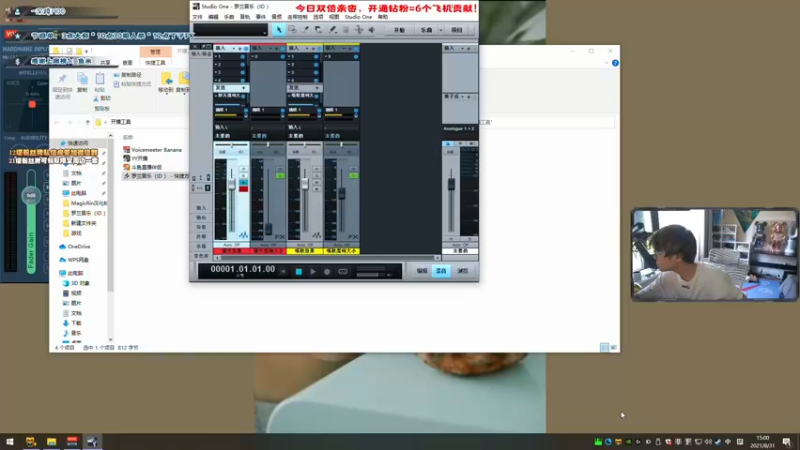Open the Track menu in Studio One

pos(245,17)
